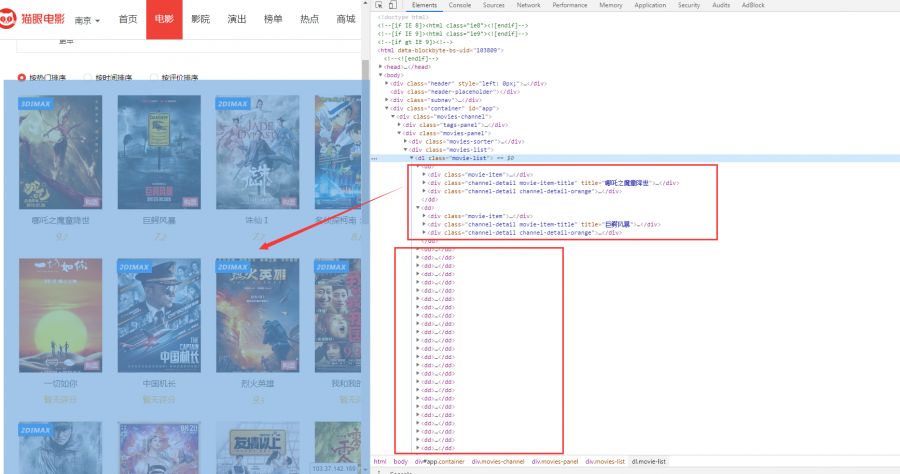Open the 商城 navigation item
The image size is (900, 474).
pos(346,19)
